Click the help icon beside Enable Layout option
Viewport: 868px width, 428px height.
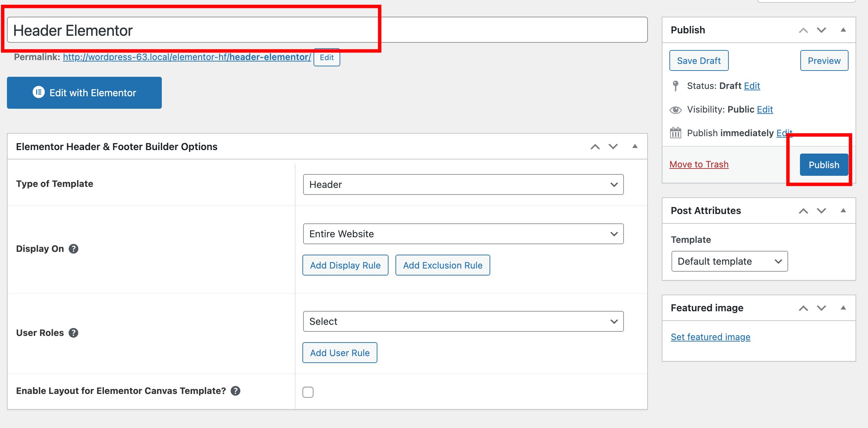pyautogui.click(x=236, y=390)
